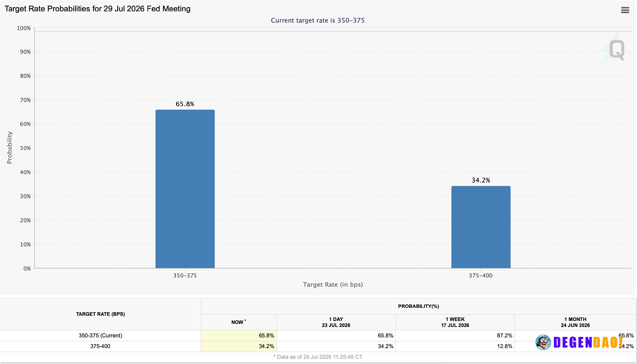Click the 350-375 probability bar
Screen dimensions: 637x364
[x=185, y=189]
